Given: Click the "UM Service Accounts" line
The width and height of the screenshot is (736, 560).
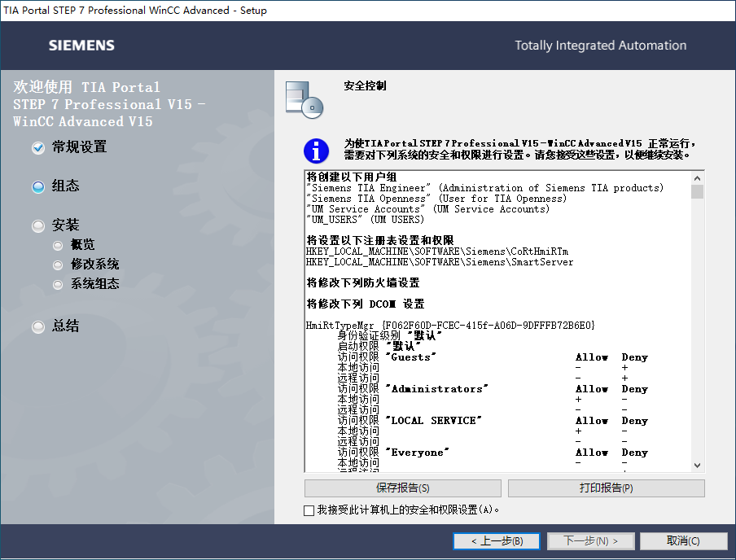Looking at the screenshot, I should (427, 209).
